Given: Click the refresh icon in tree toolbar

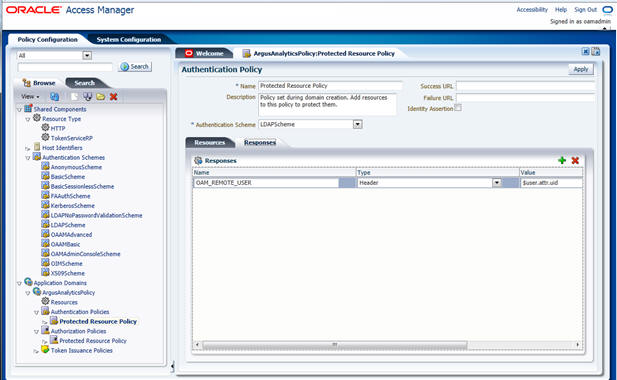Looking at the screenshot, I should click(x=54, y=96).
